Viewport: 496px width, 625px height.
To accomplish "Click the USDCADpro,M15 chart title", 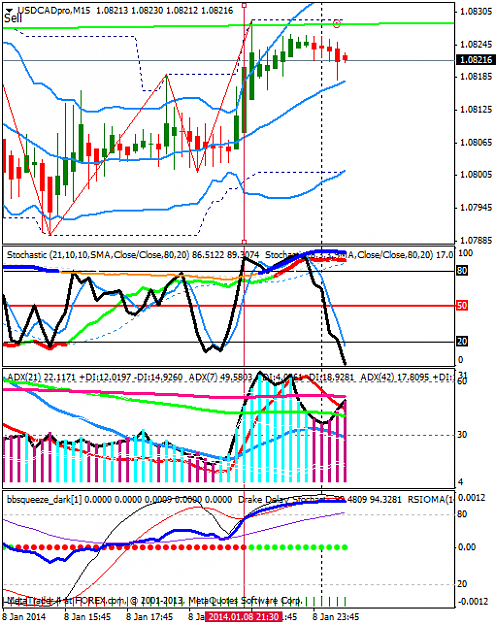I will pos(52,10).
